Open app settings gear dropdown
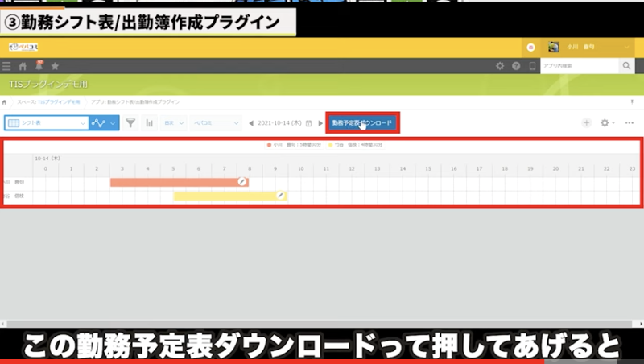Image resolution: width=644 pixels, height=364 pixels. pos(607,123)
